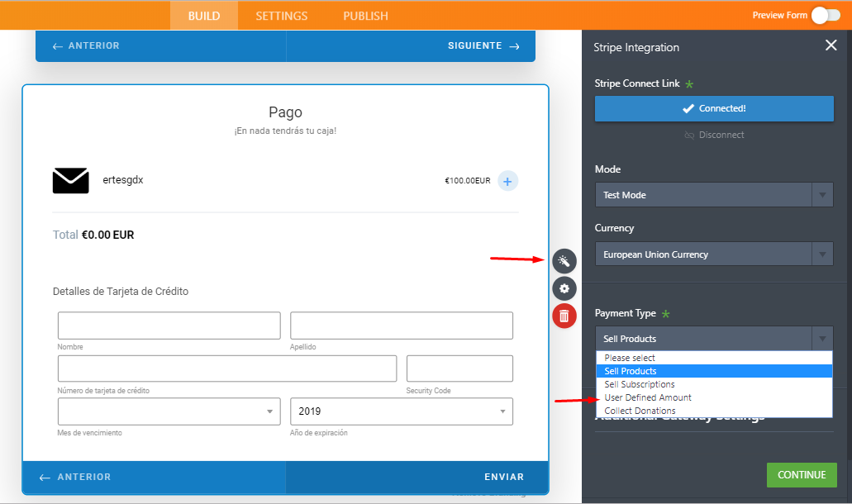Open the Mode dropdown showing Test Mode

[x=714, y=195]
